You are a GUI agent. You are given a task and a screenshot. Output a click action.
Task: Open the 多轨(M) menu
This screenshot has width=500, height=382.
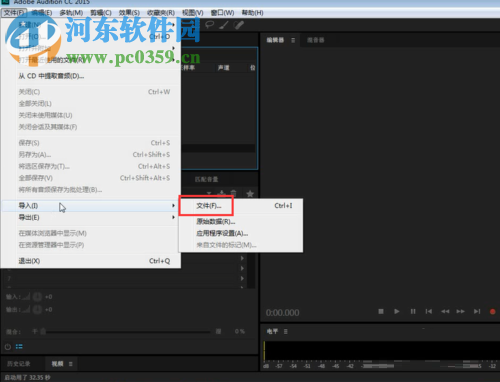71,13
